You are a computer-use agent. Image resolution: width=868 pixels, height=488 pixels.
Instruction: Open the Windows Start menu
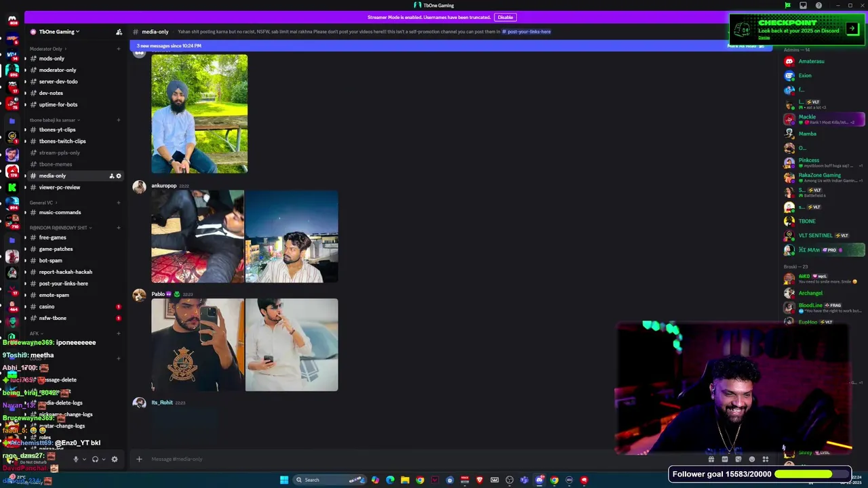coord(284,480)
